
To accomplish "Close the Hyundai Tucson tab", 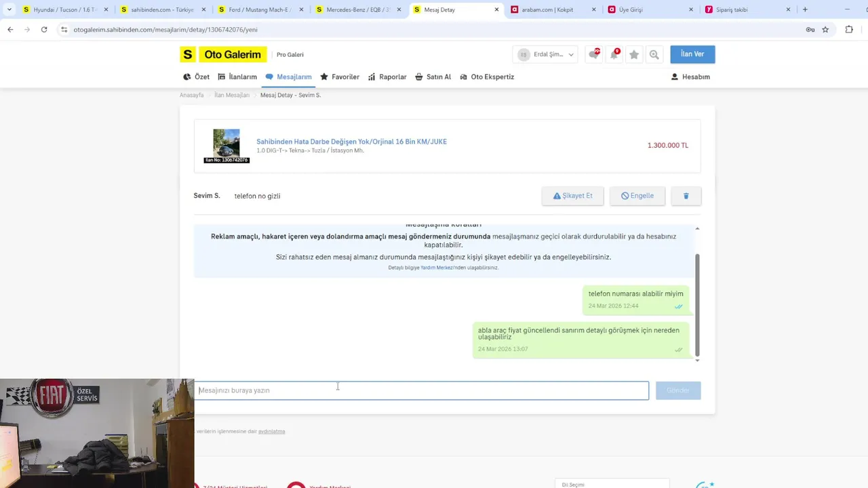I will click(x=106, y=9).
